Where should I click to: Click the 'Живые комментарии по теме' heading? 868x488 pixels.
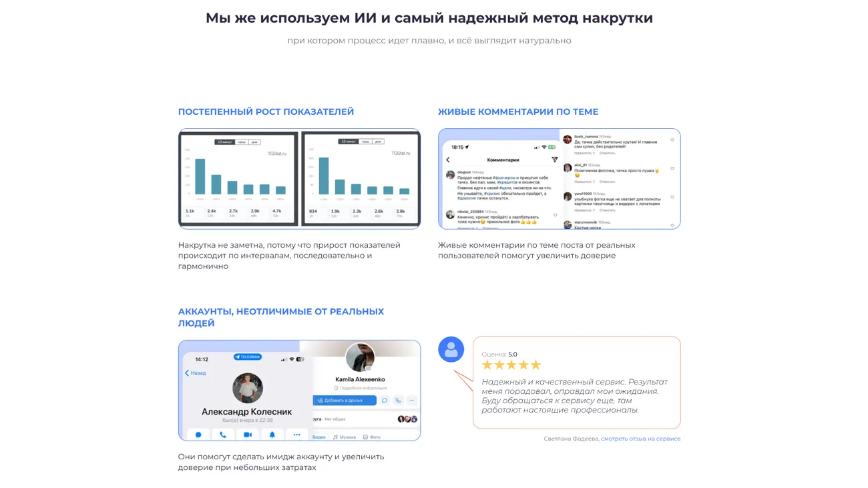click(517, 111)
